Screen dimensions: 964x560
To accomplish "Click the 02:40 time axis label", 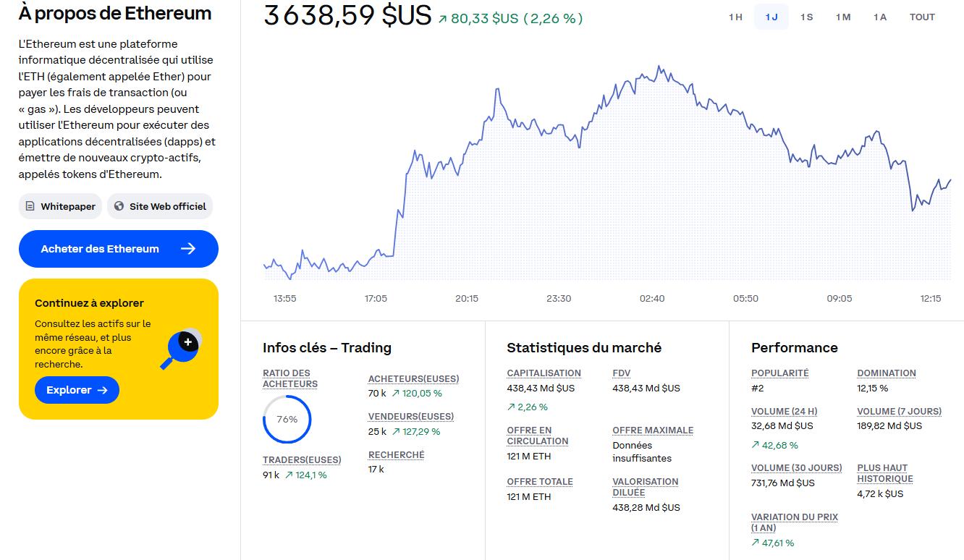I will click(x=652, y=298).
